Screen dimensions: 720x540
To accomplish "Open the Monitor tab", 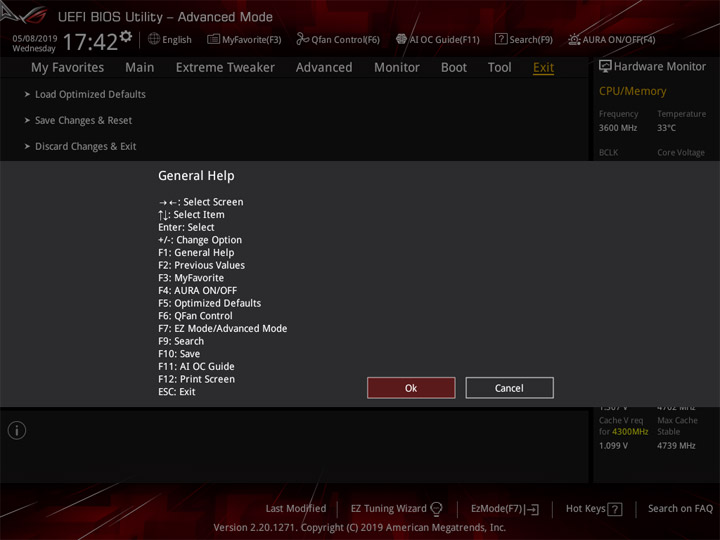I will click(397, 68).
